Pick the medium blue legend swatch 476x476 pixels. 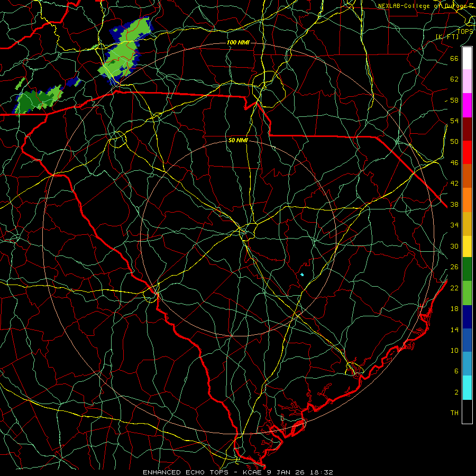(x=467, y=340)
